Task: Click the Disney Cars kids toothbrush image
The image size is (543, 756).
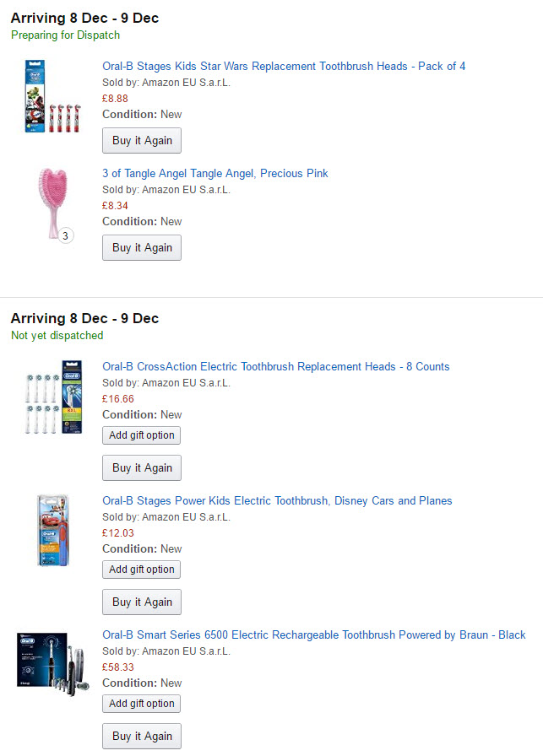Action: point(53,531)
